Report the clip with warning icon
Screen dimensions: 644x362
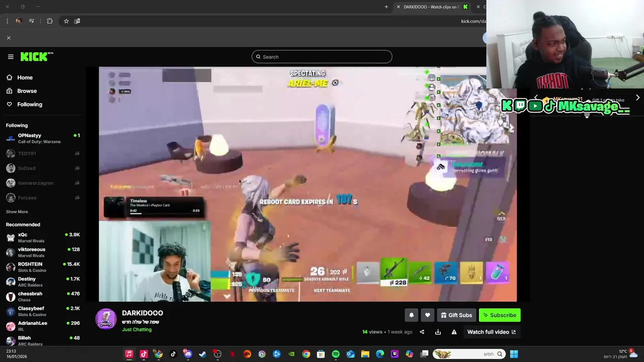click(454, 332)
